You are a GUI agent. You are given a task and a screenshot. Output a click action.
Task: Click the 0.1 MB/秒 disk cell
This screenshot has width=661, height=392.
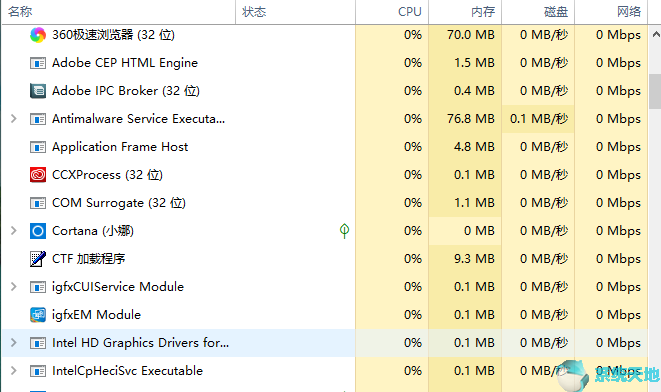(x=538, y=119)
